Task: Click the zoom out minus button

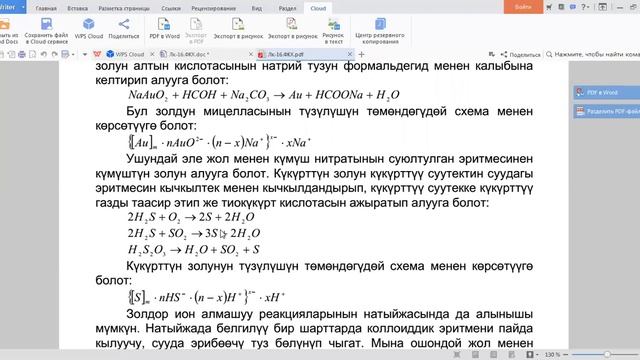Action: point(565,354)
